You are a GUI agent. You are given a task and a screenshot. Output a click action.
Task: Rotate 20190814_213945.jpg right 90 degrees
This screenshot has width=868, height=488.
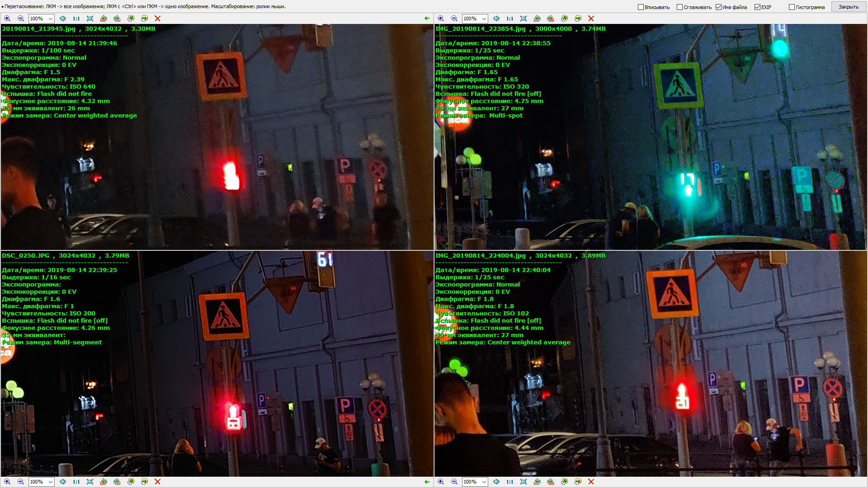pos(117,19)
